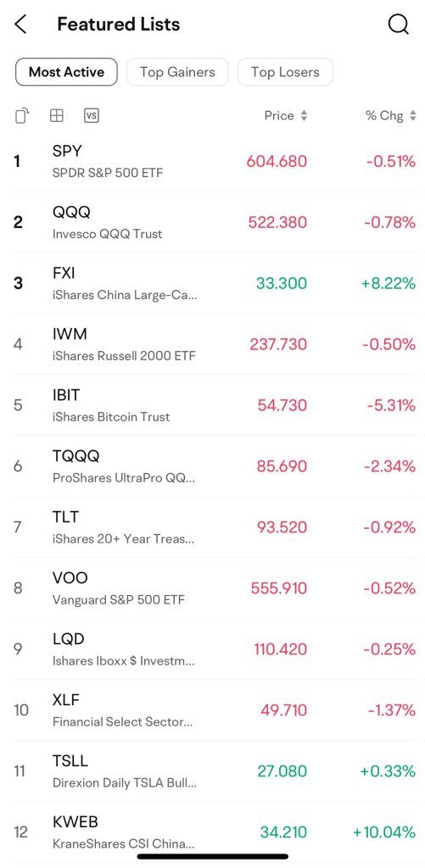Open the VS compare icon
This screenshot has height=868, width=425.
[x=92, y=115]
